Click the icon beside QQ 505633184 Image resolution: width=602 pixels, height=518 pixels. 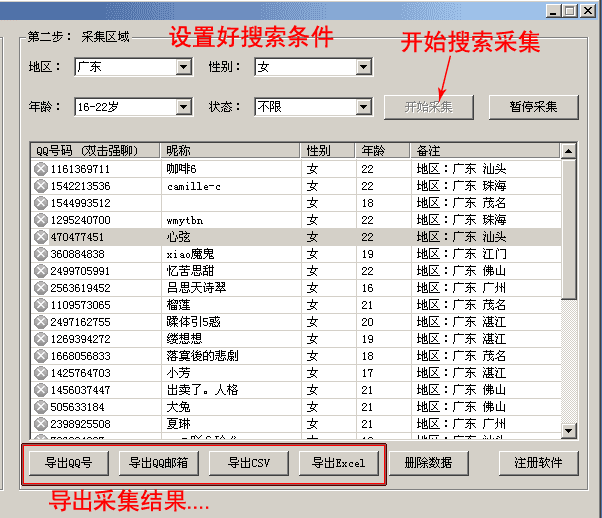click(x=41, y=407)
